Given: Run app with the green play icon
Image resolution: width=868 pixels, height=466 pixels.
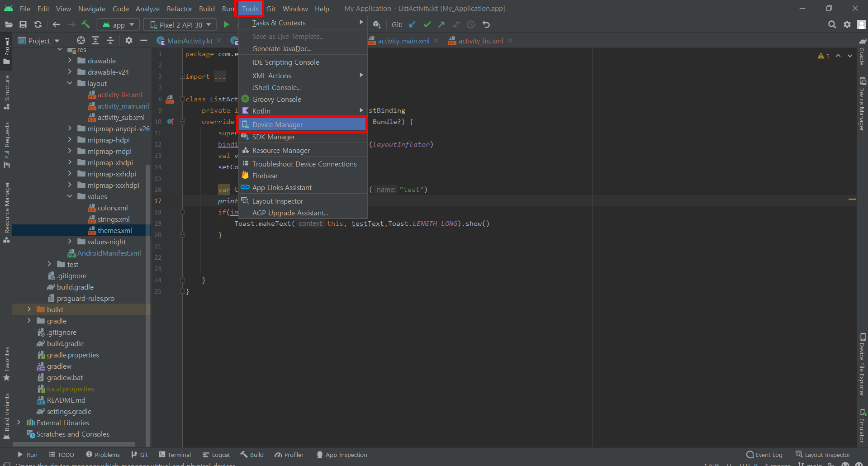Looking at the screenshot, I should click(x=226, y=24).
